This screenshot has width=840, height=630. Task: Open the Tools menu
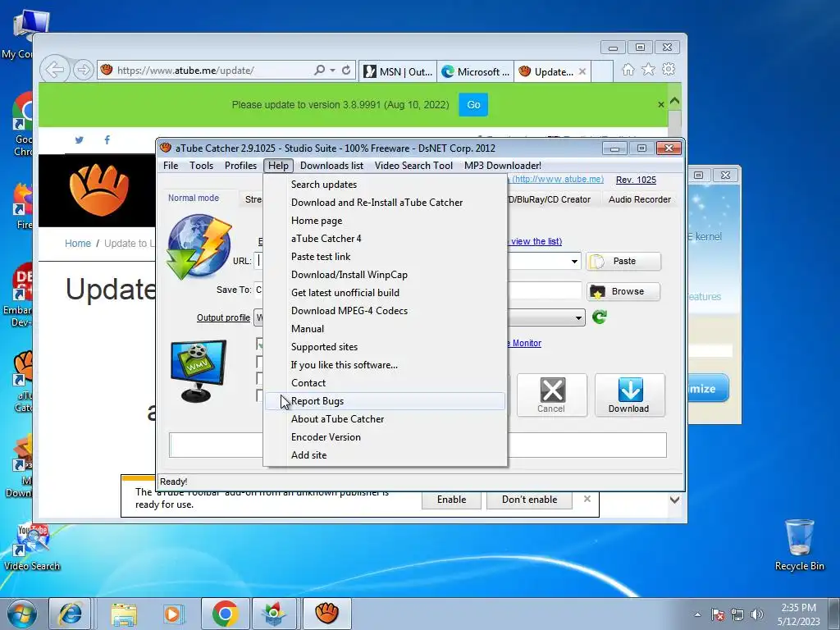click(x=202, y=166)
